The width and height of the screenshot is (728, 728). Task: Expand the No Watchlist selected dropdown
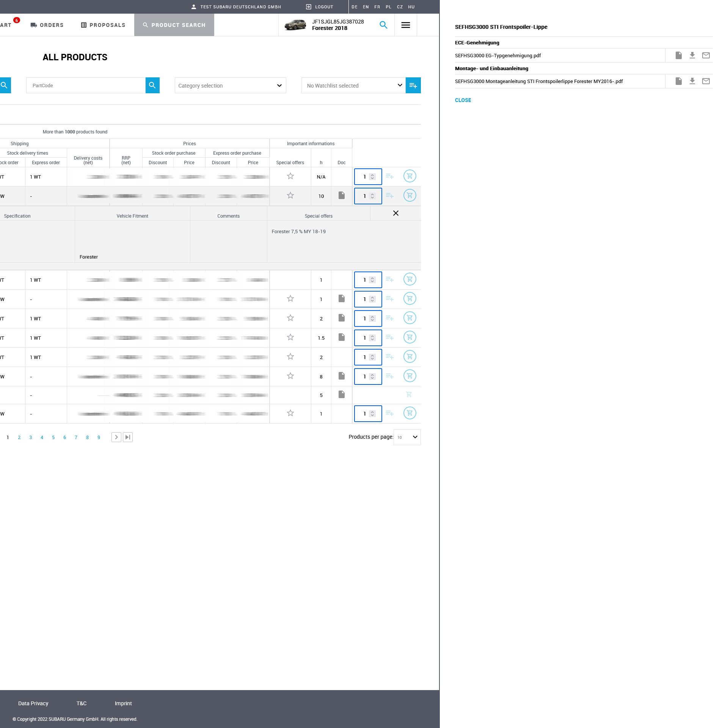click(x=353, y=86)
